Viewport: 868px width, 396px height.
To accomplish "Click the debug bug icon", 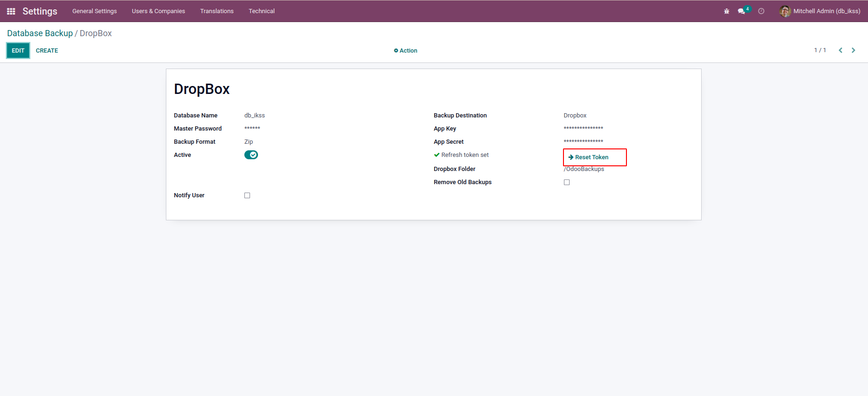I will tap(727, 11).
